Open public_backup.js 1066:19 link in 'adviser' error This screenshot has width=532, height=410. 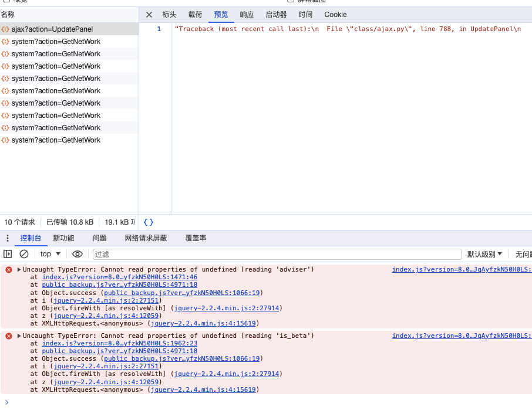[x=181, y=293]
